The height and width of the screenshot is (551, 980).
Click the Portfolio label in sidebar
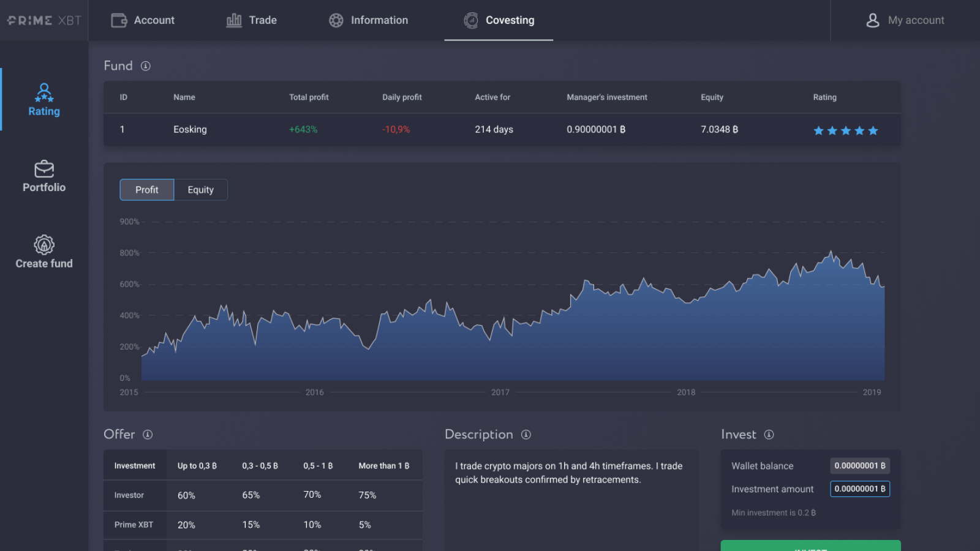pyautogui.click(x=44, y=187)
